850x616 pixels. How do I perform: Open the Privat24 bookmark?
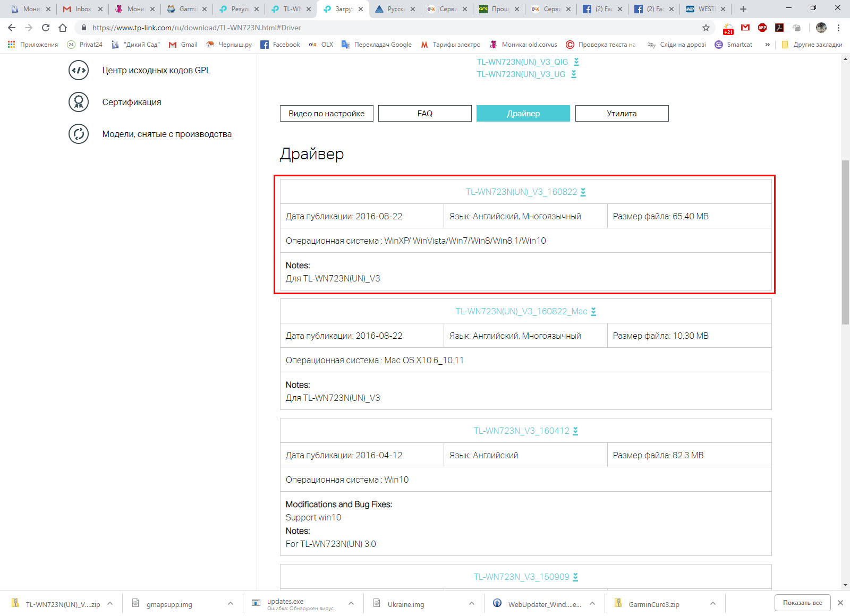click(85, 45)
